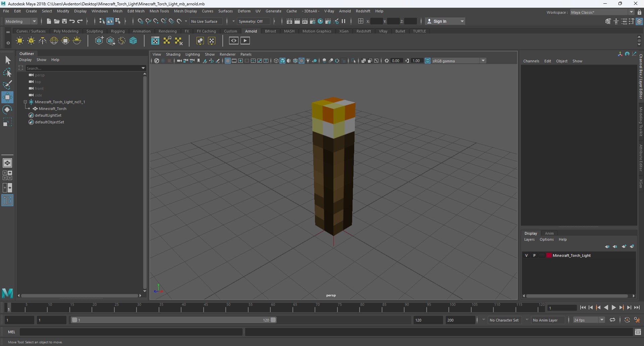Redo the action with the arrow icon

pos(80,21)
